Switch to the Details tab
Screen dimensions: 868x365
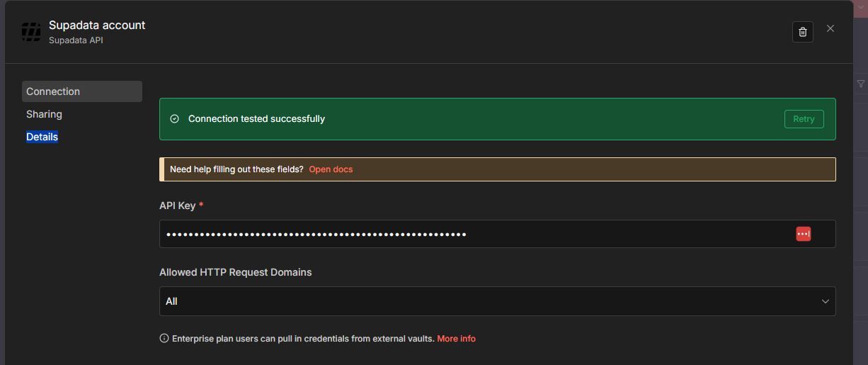[42, 137]
